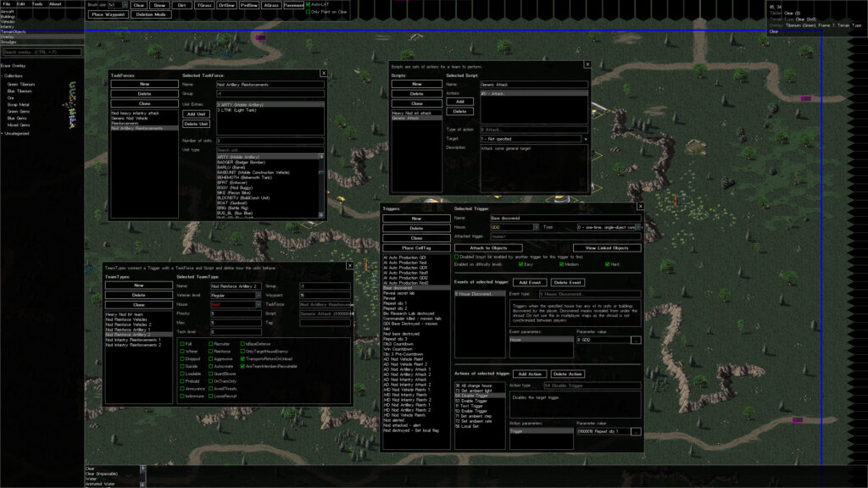Edit the script Name field Generic Attack
868x488 pixels.
534,85
